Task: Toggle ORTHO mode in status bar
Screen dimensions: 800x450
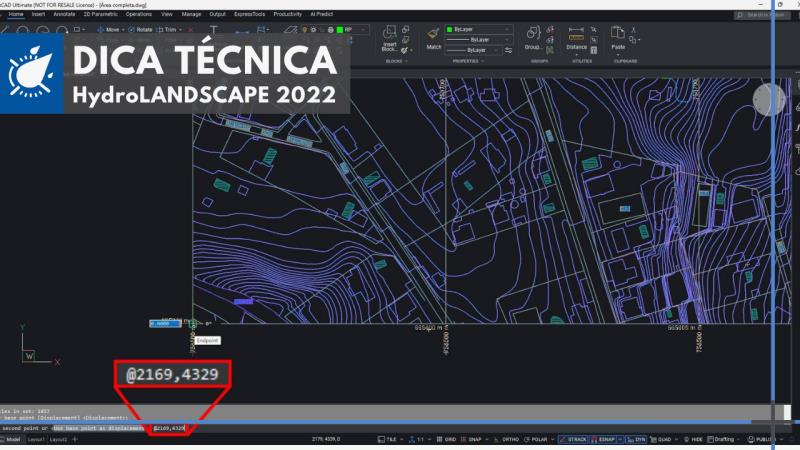Action: tap(507, 439)
